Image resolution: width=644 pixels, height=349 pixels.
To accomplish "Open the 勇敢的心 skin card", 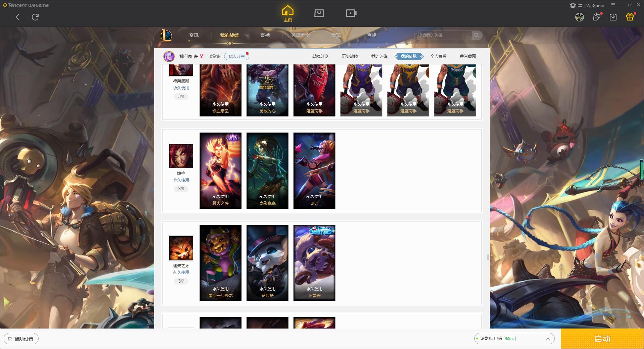I will [267, 90].
